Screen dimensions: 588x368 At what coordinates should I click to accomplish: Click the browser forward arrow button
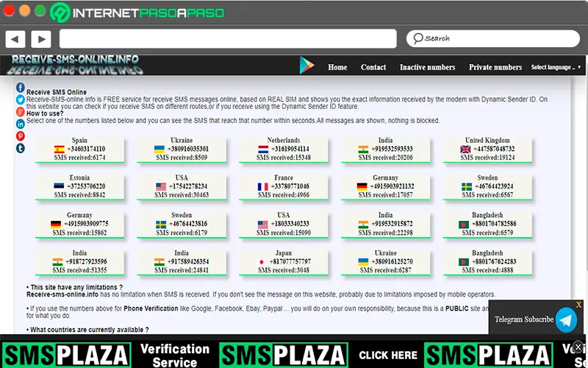(x=41, y=39)
